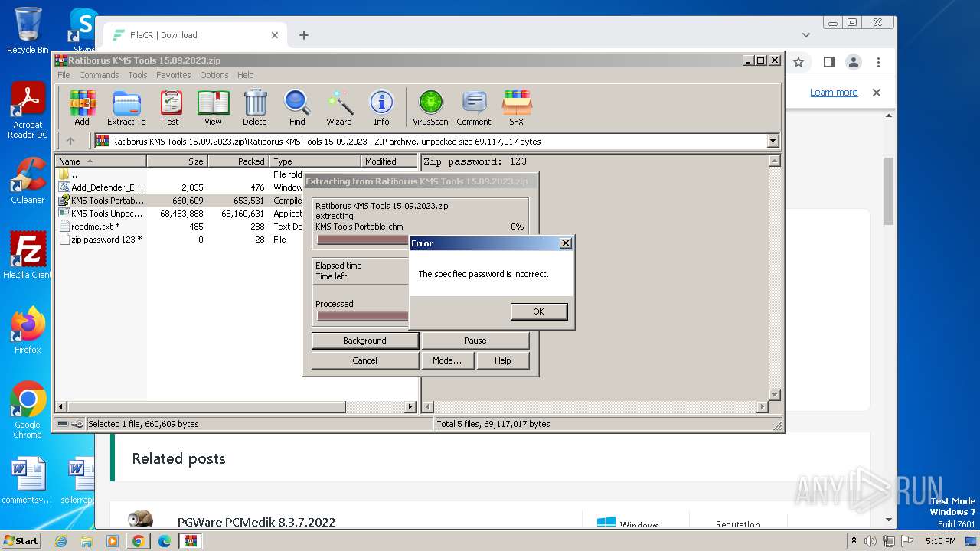Open the Favorites menu
The image size is (980, 551).
pyautogui.click(x=174, y=75)
